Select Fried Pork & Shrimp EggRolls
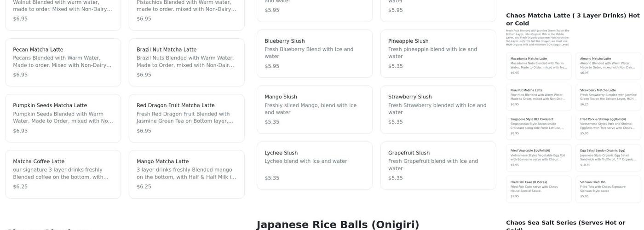Image resolution: width=644 pixels, height=230 pixels. click(608, 126)
